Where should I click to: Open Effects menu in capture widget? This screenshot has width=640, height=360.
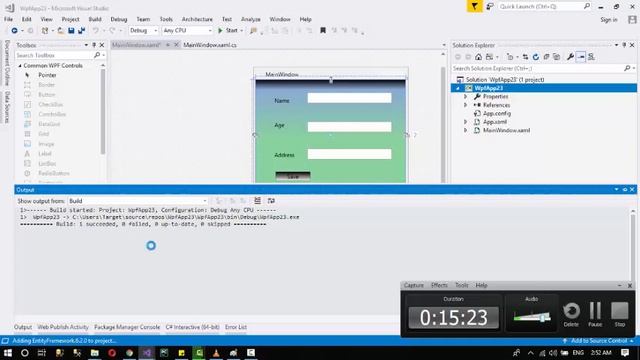click(439, 285)
